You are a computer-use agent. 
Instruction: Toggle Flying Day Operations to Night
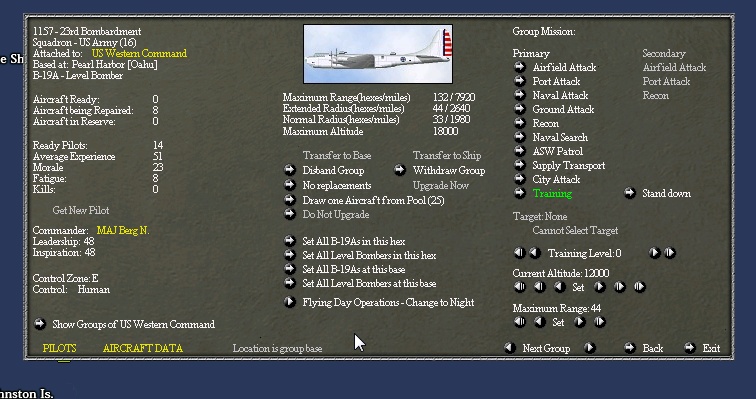click(289, 302)
